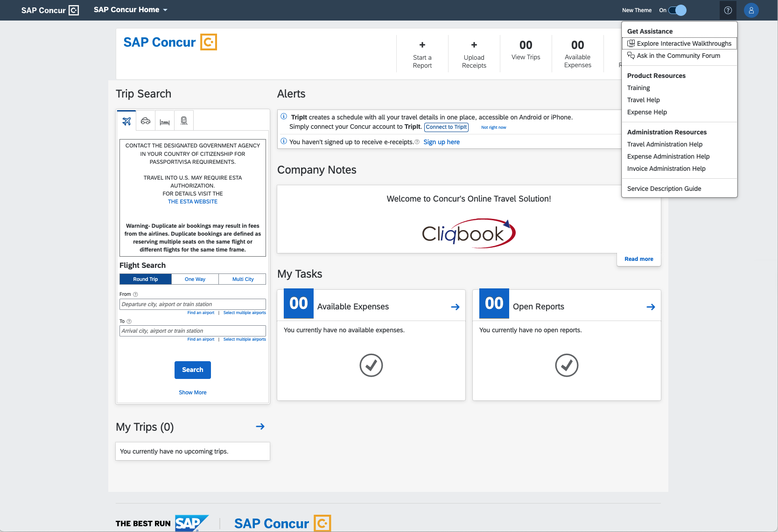
Task: Click the Open Reports arrow icon
Action: pyautogui.click(x=651, y=307)
